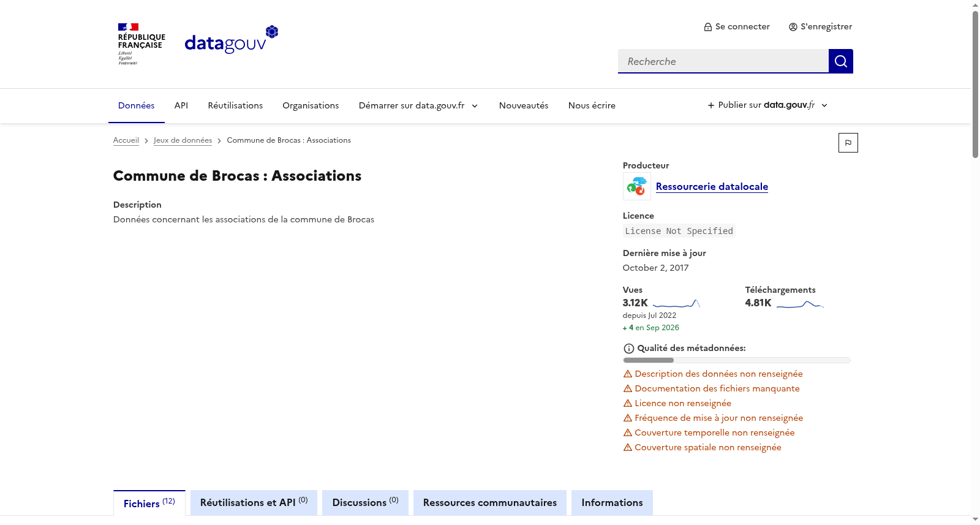
Task: Click the Accueil breadcrumb link
Action: click(126, 140)
